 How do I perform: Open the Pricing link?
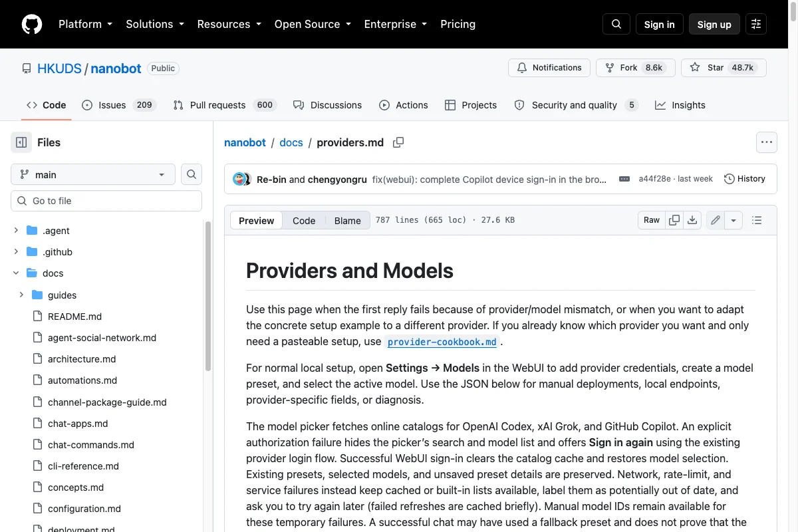458,24
